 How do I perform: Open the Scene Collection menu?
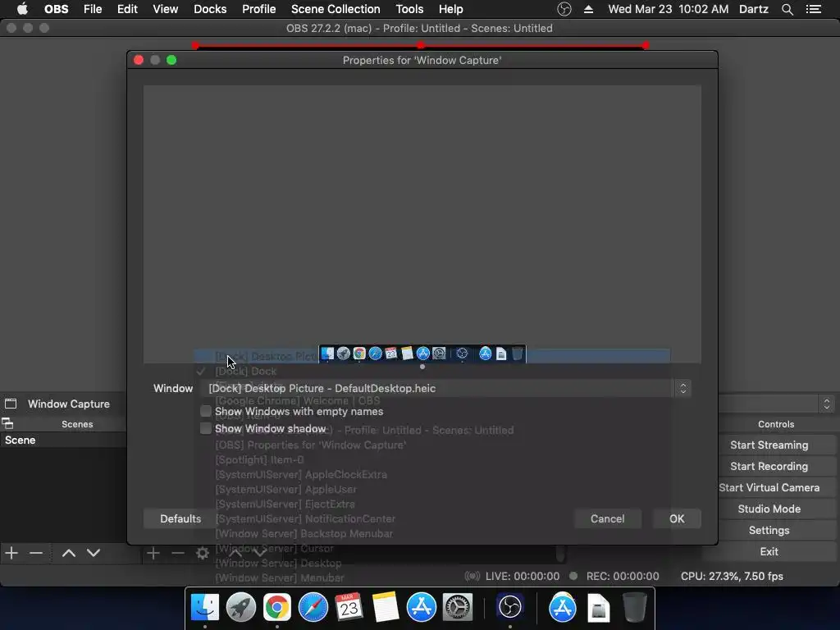[x=336, y=9]
